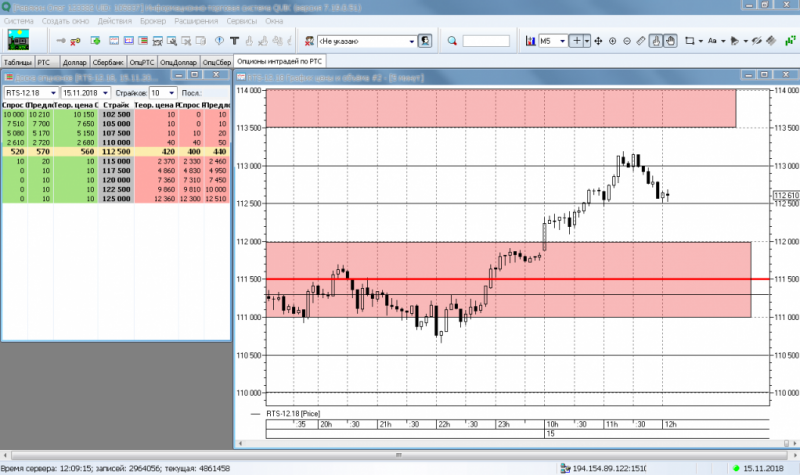Select strike 102 500 cell
This screenshot has width=800, height=475.
coord(116,114)
